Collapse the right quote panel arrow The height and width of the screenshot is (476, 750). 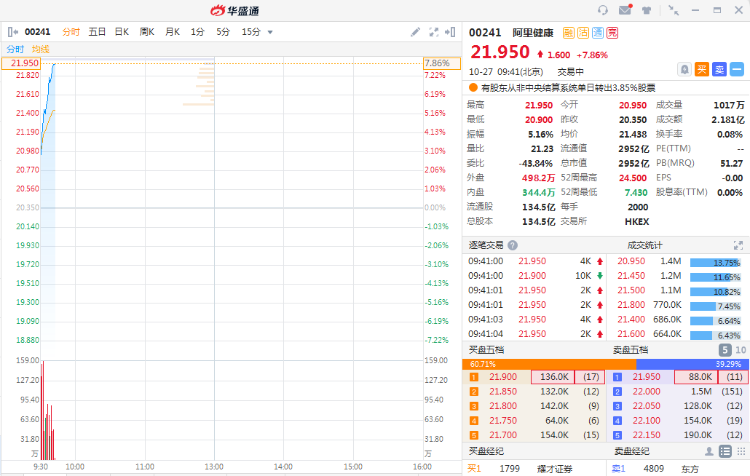pos(452,32)
